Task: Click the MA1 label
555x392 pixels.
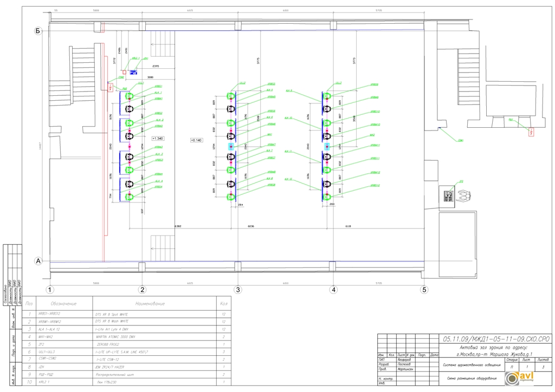Action: click(270, 135)
